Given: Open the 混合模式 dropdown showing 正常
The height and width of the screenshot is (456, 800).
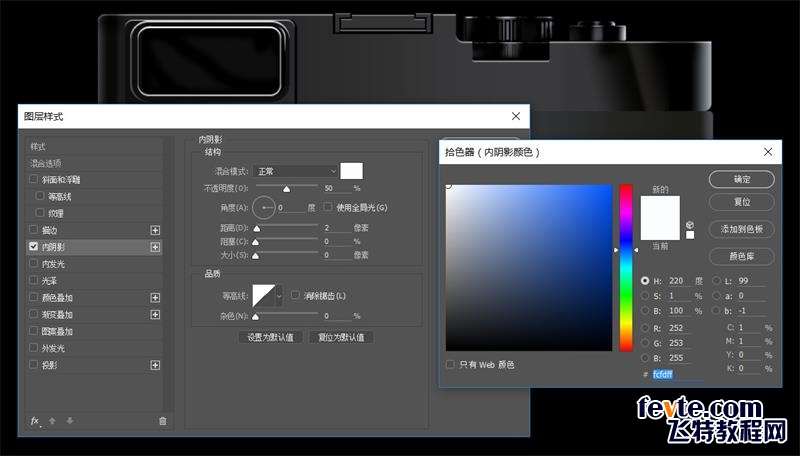Looking at the screenshot, I should coord(295,171).
